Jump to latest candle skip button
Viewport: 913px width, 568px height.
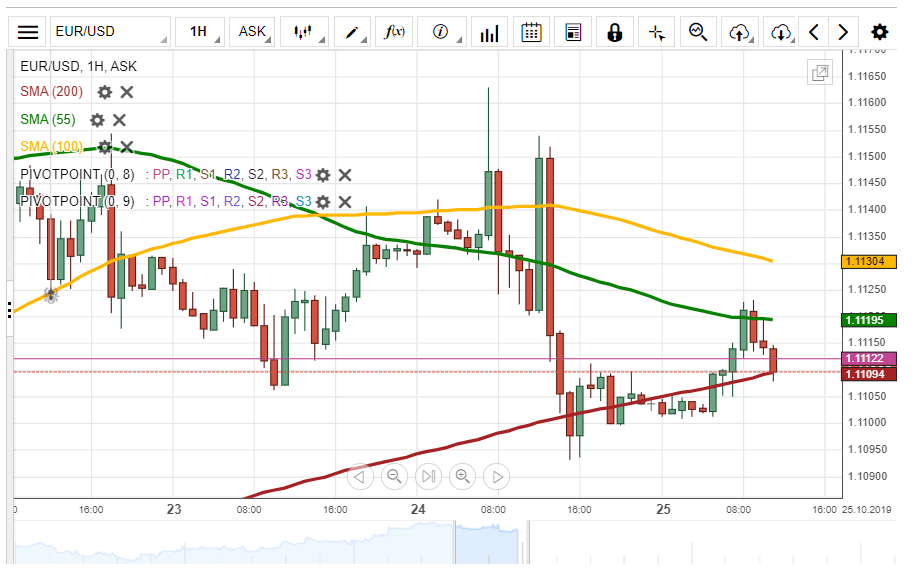point(429,477)
